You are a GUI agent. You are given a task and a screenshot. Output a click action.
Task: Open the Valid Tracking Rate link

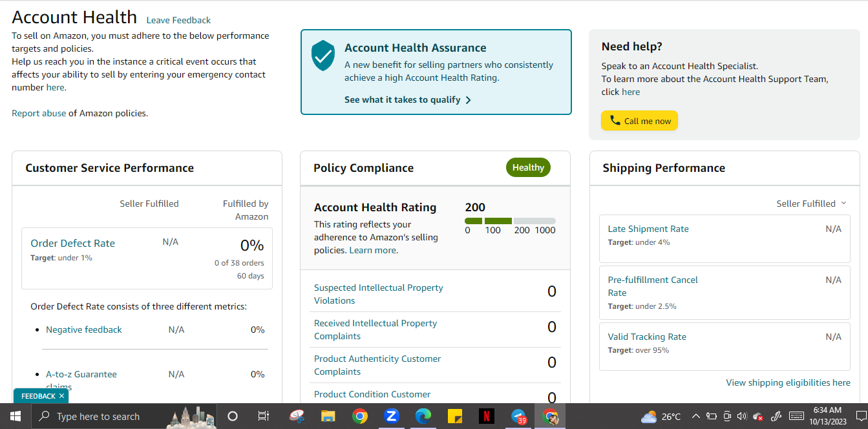[x=647, y=337]
